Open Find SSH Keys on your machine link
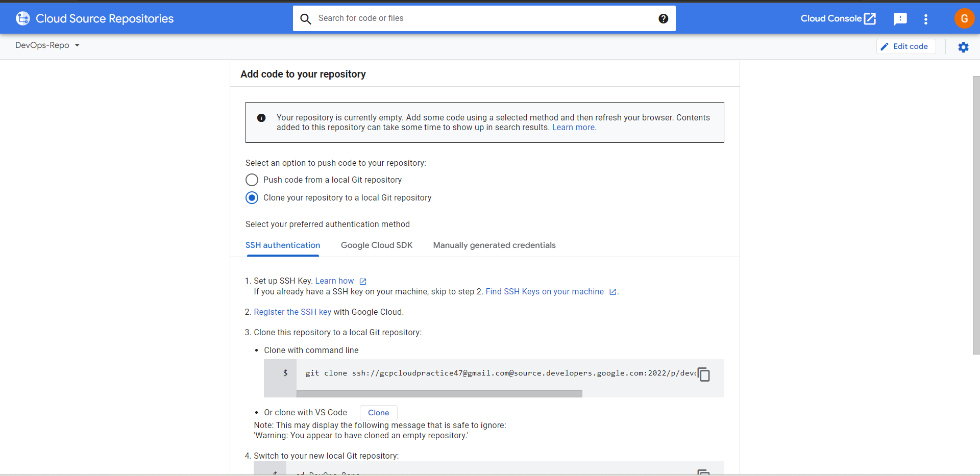Screen dimensions: 980x476 coord(545,291)
